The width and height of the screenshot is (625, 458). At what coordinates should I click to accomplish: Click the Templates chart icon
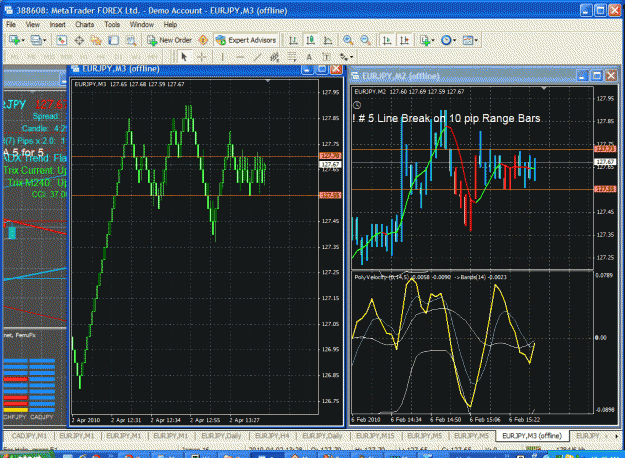(468, 40)
